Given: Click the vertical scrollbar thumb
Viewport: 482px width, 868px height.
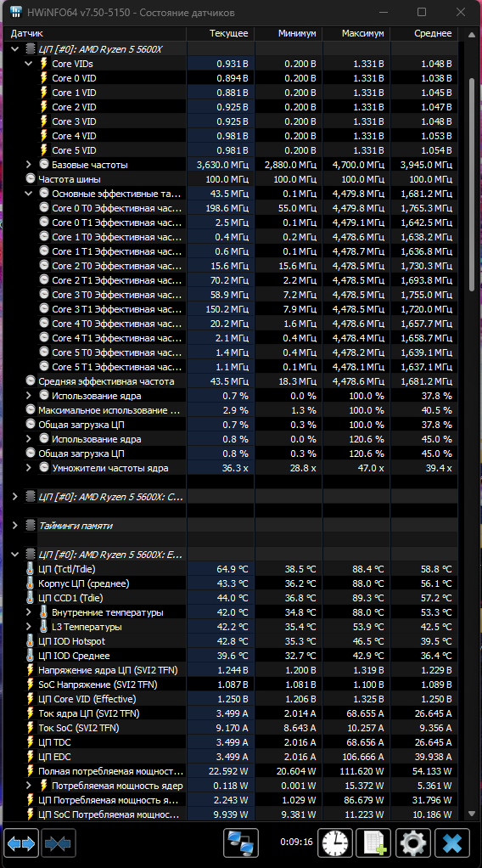Looking at the screenshot, I should (472, 184).
